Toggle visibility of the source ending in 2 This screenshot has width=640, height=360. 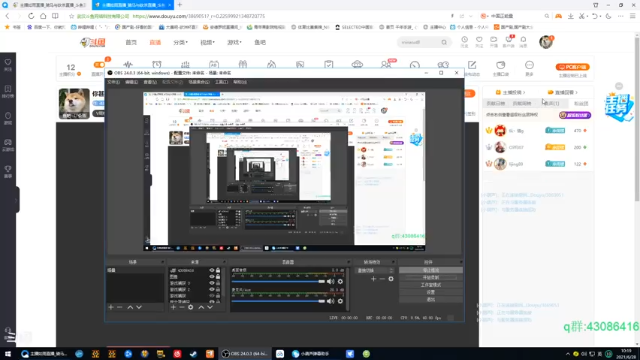point(211,289)
